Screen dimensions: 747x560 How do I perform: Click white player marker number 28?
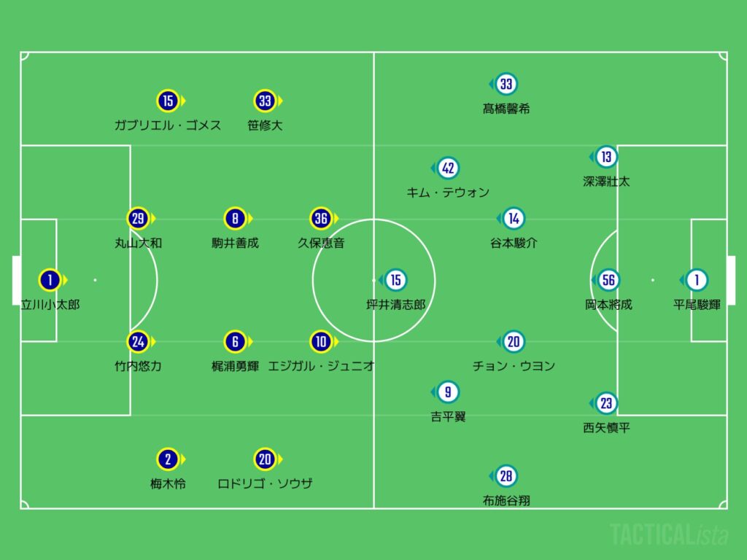[x=506, y=477]
